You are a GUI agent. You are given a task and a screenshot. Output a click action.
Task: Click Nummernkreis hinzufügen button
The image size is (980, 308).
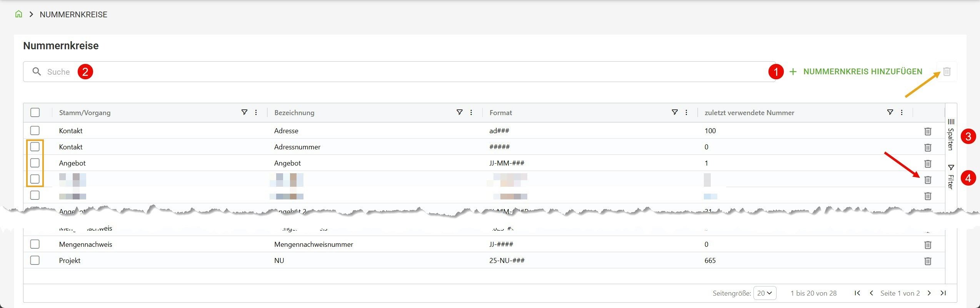coord(855,72)
